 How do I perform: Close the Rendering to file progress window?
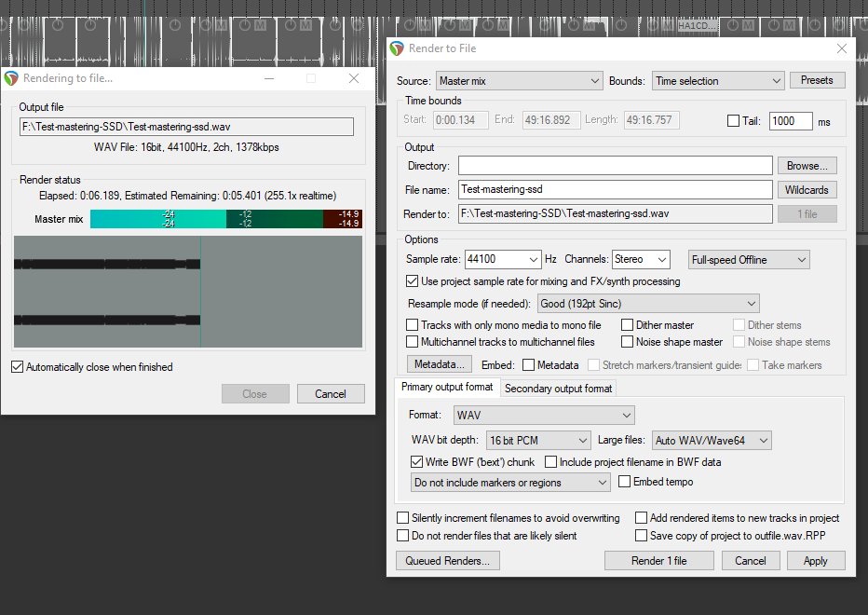click(x=354, y=79)
